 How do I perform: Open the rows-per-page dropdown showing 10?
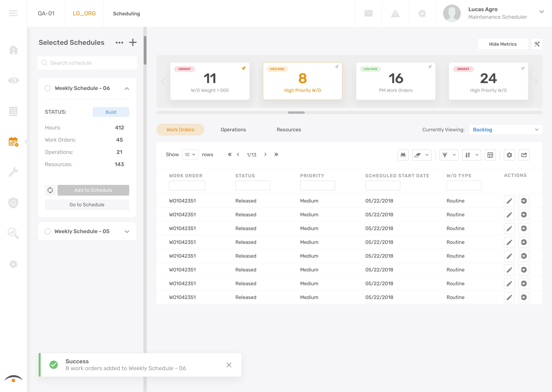coord(190,155)
